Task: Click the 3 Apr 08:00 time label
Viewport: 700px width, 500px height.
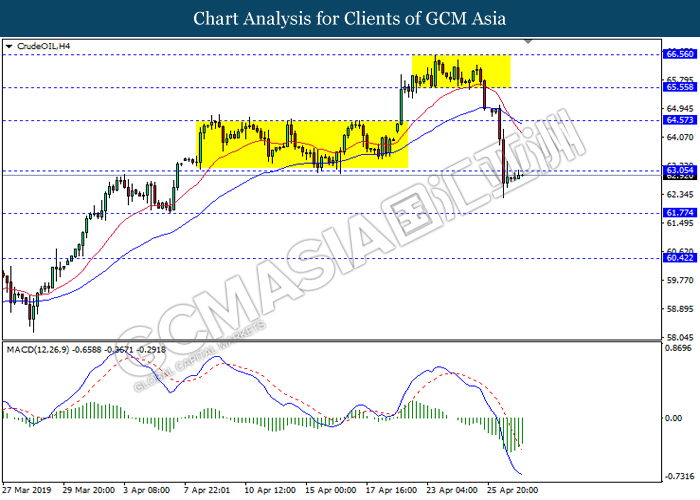Action: pyautogui.click(x=146, y=490)
